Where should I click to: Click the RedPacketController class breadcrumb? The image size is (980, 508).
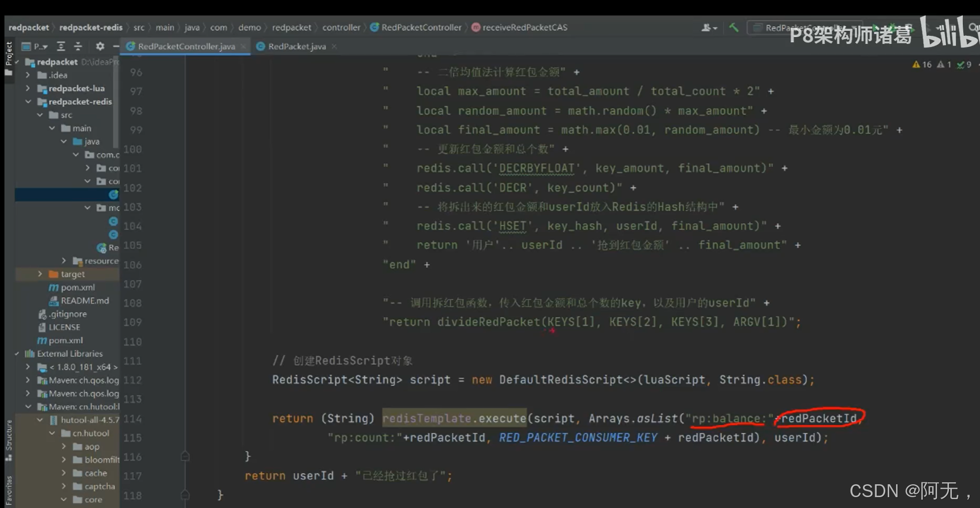click(x=416, y=28)
